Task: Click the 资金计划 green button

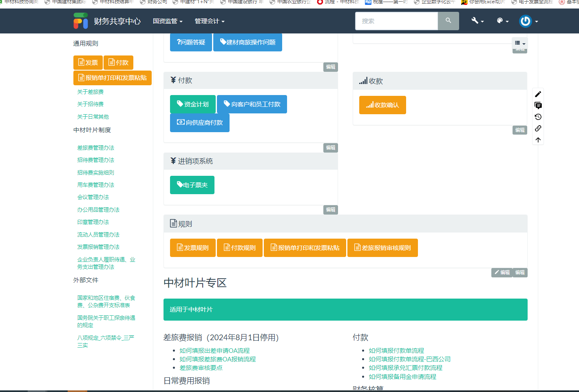Action: [x=192, y=104]
